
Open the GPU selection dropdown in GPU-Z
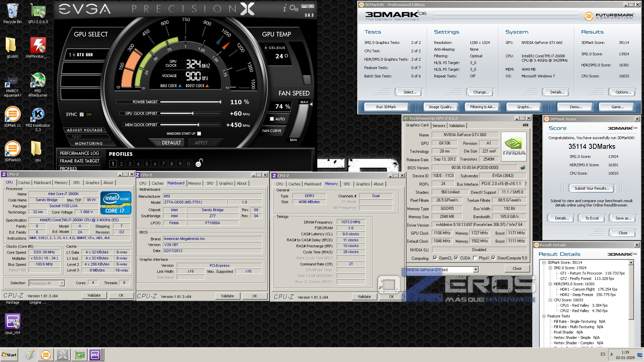tap(476, 270)
